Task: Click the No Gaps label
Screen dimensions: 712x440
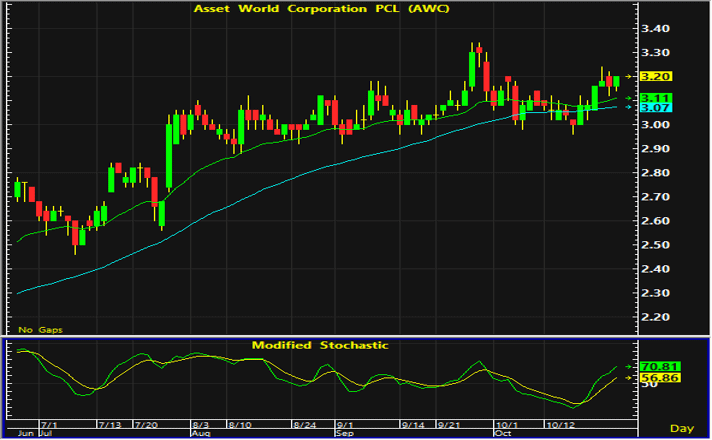Action: pyautogui.click(x=40, y=330)
